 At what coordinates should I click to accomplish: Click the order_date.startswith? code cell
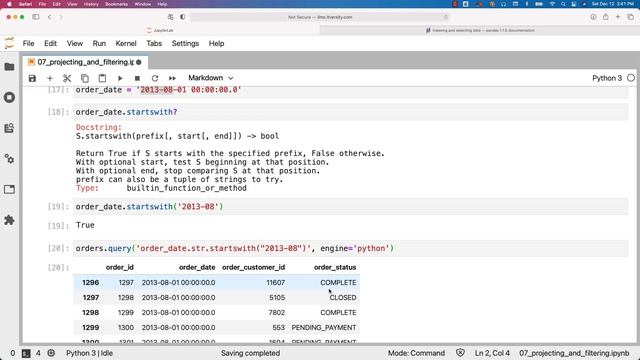pyautogui.click(x=350, y=112)
